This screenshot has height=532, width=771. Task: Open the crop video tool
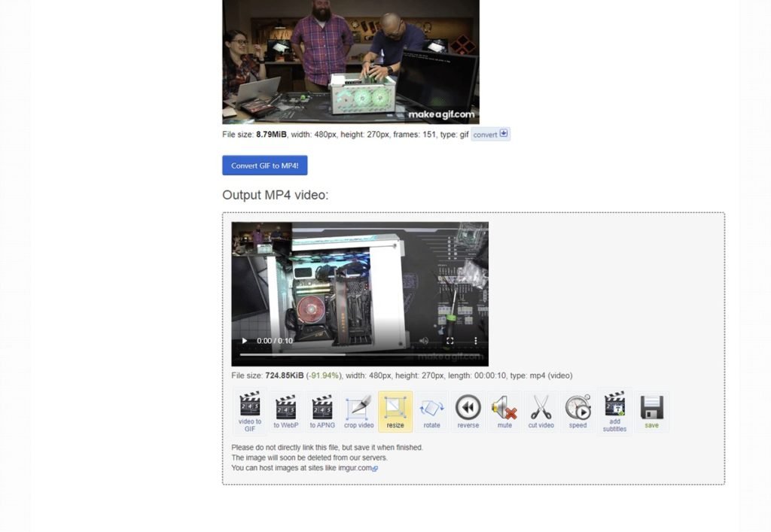coord(358,412)
